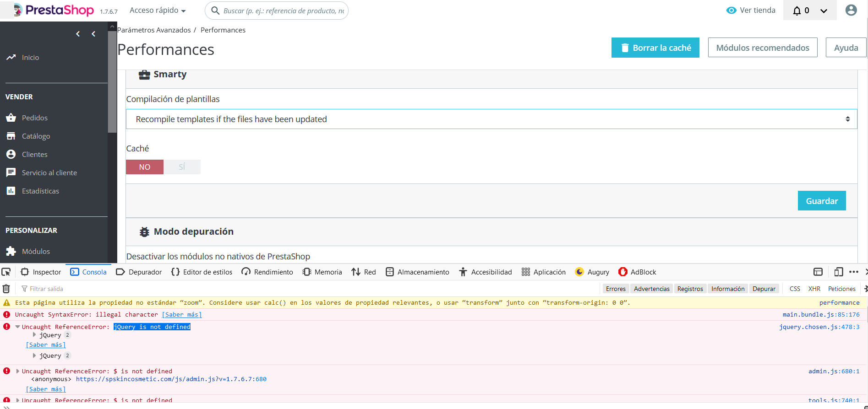
Task: Open the Módulos puzzle icon in sidebar
Action: point(11,251)
